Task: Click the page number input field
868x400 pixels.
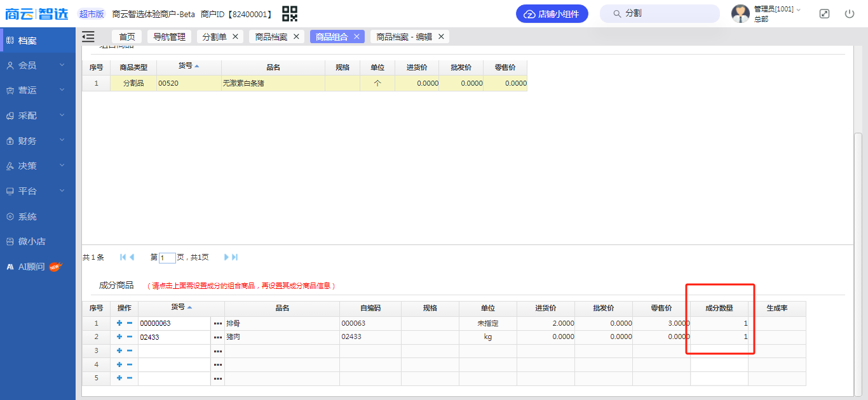Action: [x=167, y=258]
